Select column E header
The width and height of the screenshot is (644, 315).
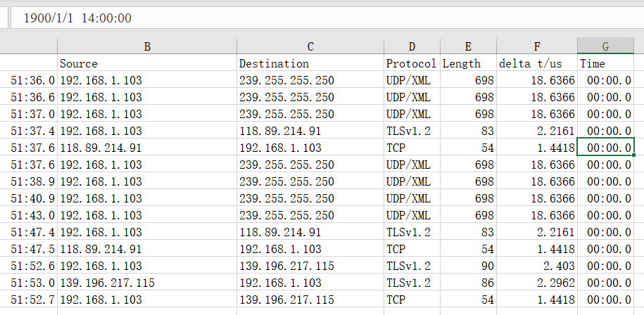click(468, 46)
